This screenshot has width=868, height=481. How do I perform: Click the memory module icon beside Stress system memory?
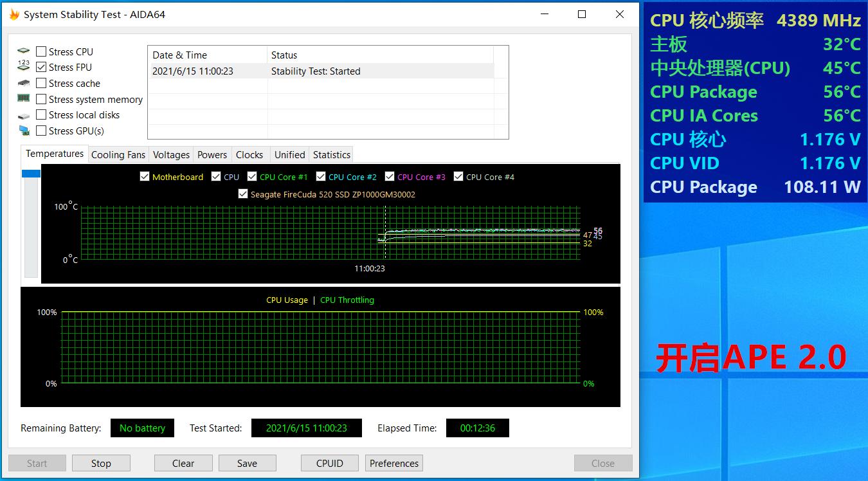point(24,98)
